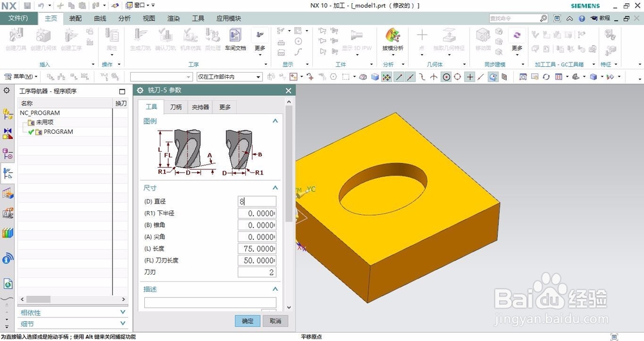Collapse the 尺寸 dimensions section
Image resolution: width=644 pixels, height=341 pixels.
tap(275, 187)
